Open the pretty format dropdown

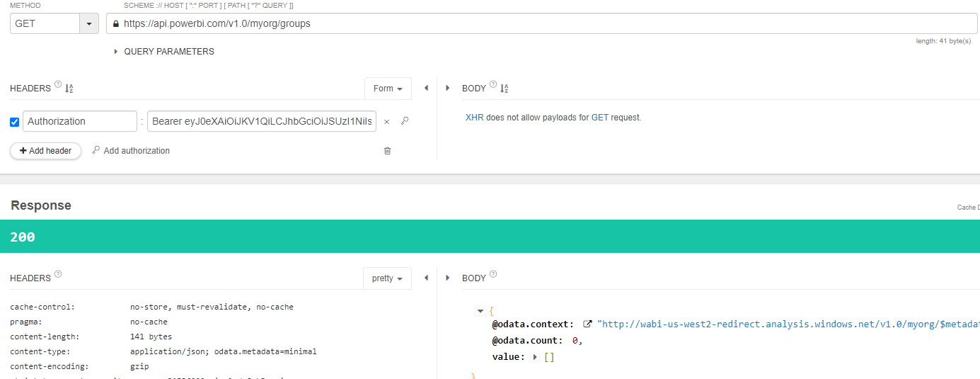pyautogui.click(x=387, y=278)
